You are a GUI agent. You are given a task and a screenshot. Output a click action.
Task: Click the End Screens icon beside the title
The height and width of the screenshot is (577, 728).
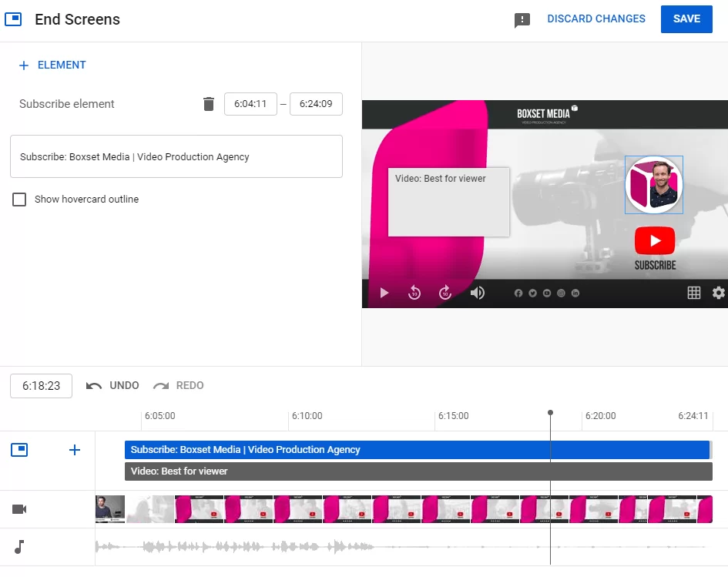(x=13, y=18)
